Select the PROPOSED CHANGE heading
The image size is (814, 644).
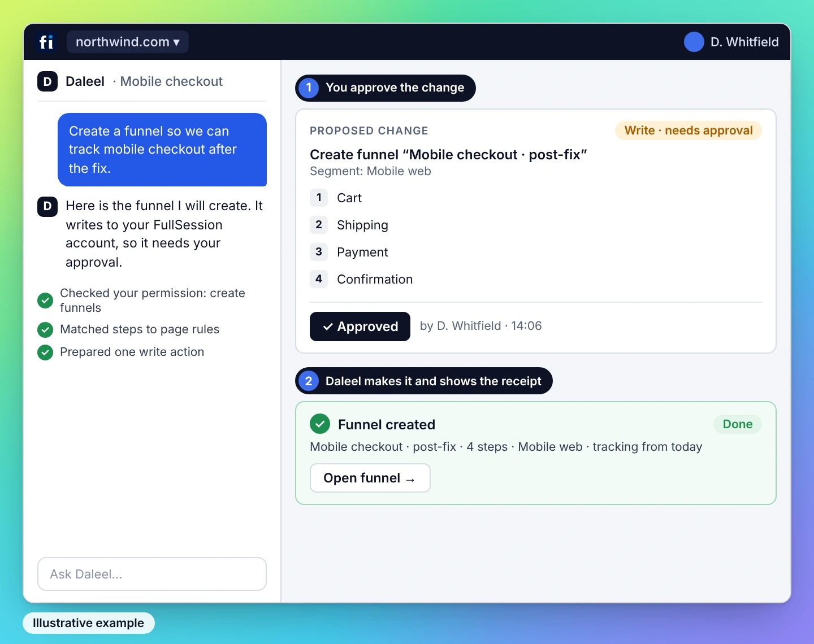[x=369, y=130]
